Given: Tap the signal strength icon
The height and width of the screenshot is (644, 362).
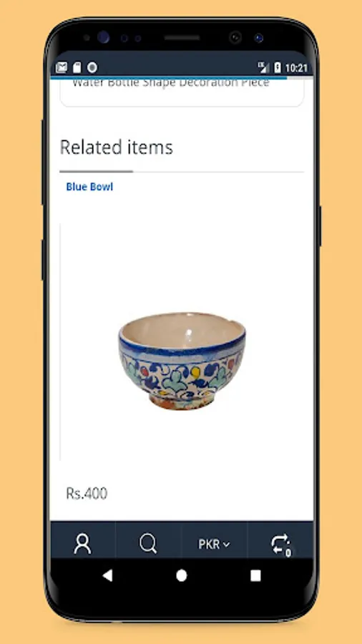Looking at the screenshot, I should click(x=263, y=67).
